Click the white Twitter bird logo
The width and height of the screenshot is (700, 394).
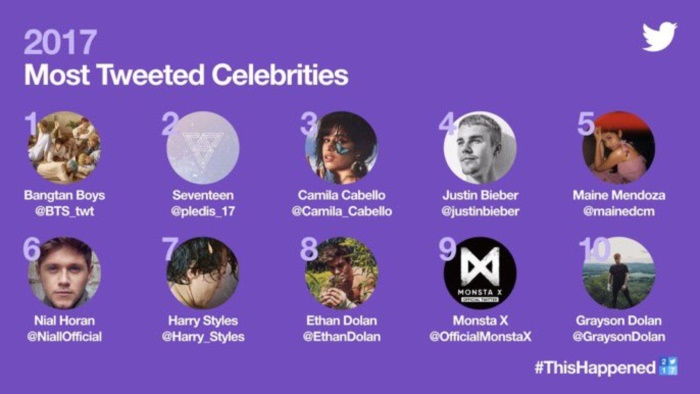(x=659, y=37)
